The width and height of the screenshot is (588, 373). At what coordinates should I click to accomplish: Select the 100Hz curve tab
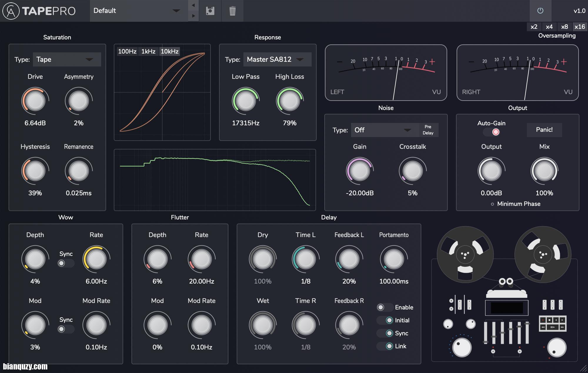click(127, 51)
